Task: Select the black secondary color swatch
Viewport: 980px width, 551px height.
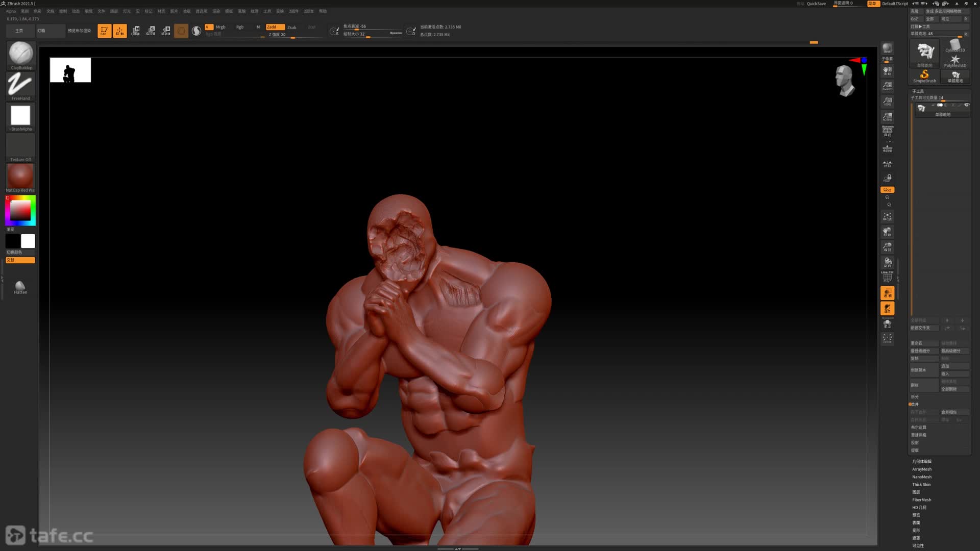Action: 13,241
